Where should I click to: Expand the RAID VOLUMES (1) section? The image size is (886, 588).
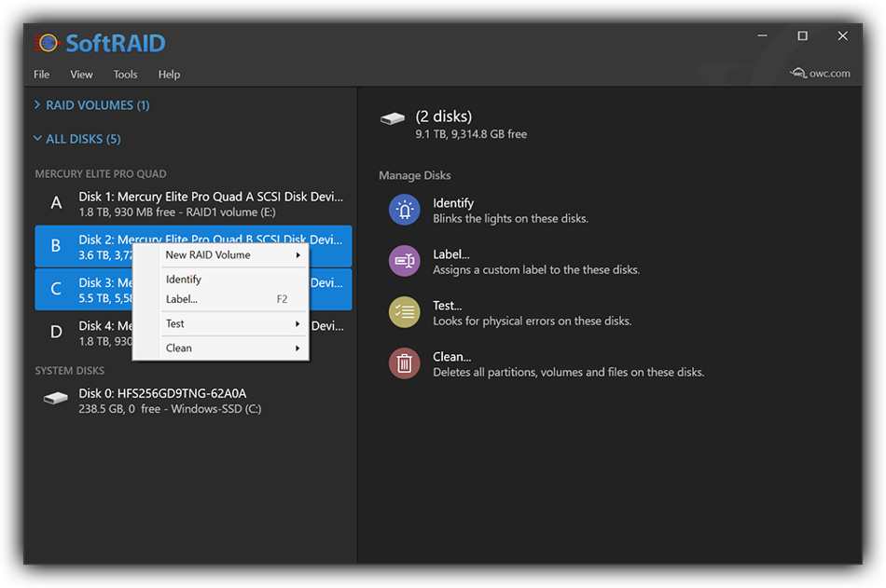point(91,105)
